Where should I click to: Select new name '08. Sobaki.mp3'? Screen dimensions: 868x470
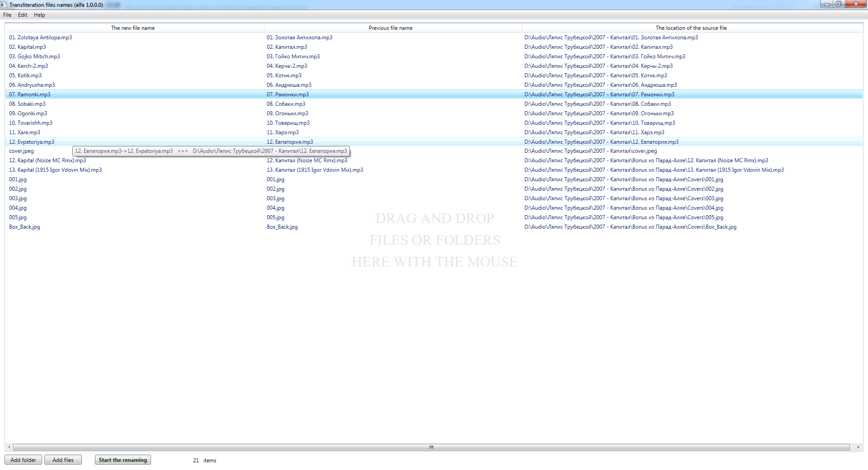[27, 104]
